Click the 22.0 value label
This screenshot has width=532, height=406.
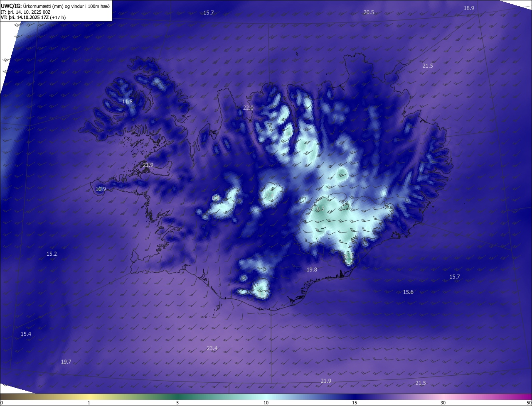point(248,108)
